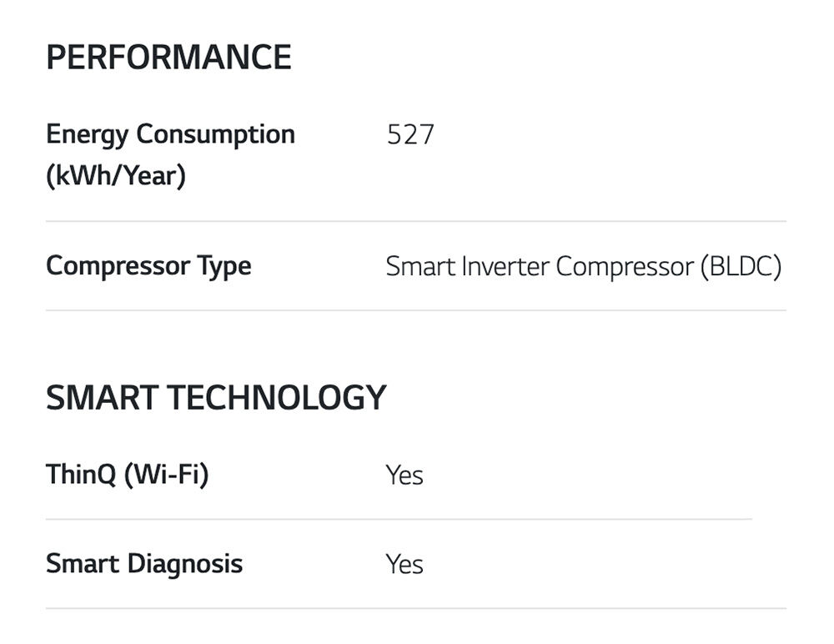
Task: Click the PERFORMANCE section heading
Action: [x=168, y=58]
